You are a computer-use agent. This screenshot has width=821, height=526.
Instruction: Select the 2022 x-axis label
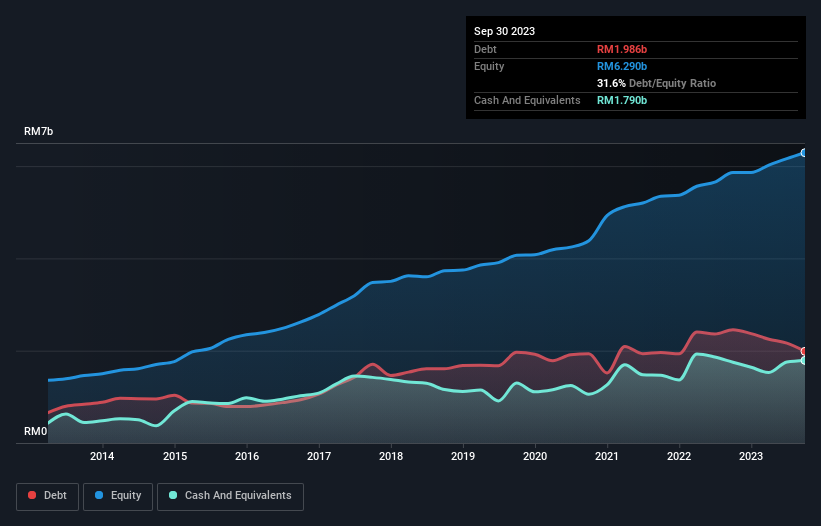click(679, 456)
